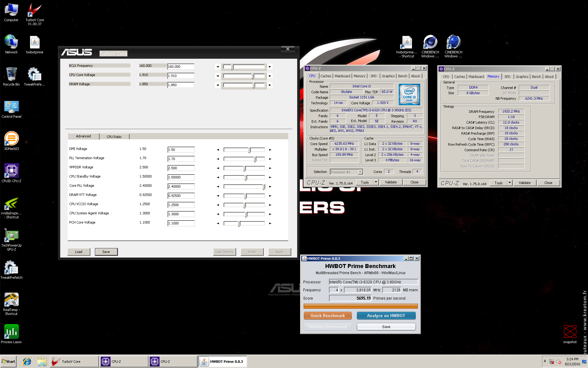Screen dimensions: 588x368
Task: Increase DMI Voltage with right arrow
Action: point(270,150)
